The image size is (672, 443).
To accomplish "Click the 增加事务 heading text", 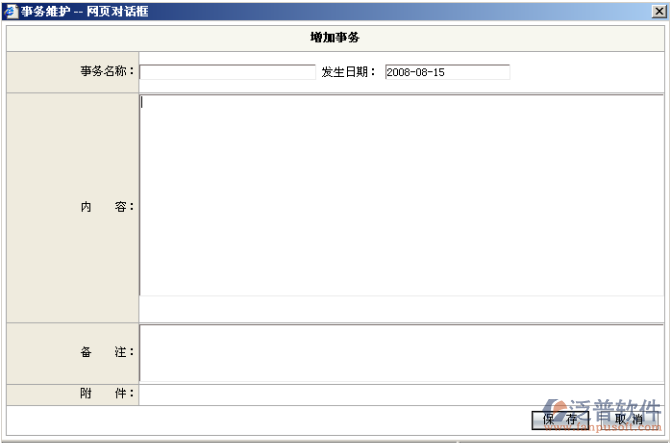I will (x=335, y=38).
